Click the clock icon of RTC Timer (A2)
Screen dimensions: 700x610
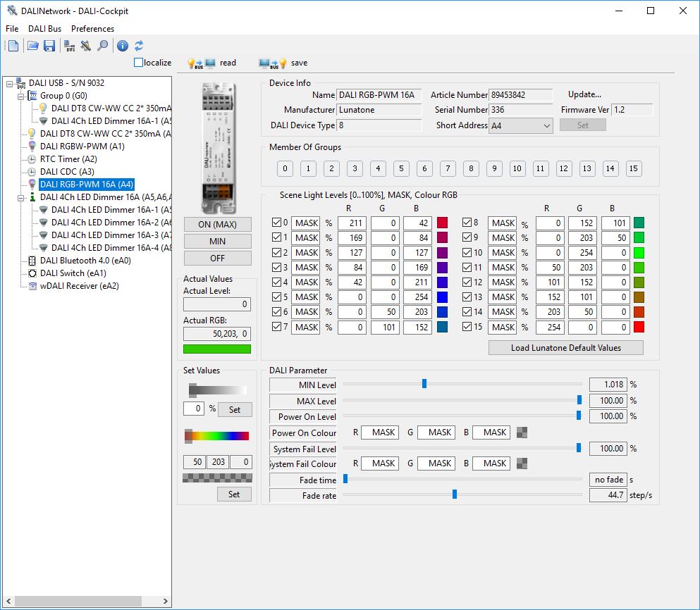click(32, 159)
